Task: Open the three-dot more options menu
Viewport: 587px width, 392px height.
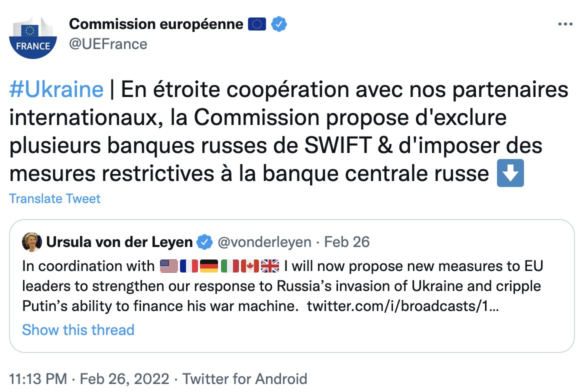Action: click(x=564, y=24)
